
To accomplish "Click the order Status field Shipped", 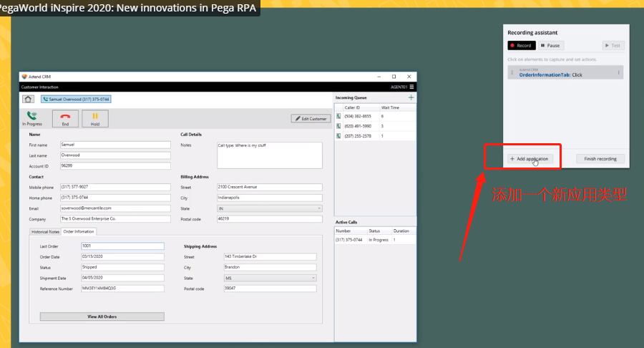I will 122,268.
